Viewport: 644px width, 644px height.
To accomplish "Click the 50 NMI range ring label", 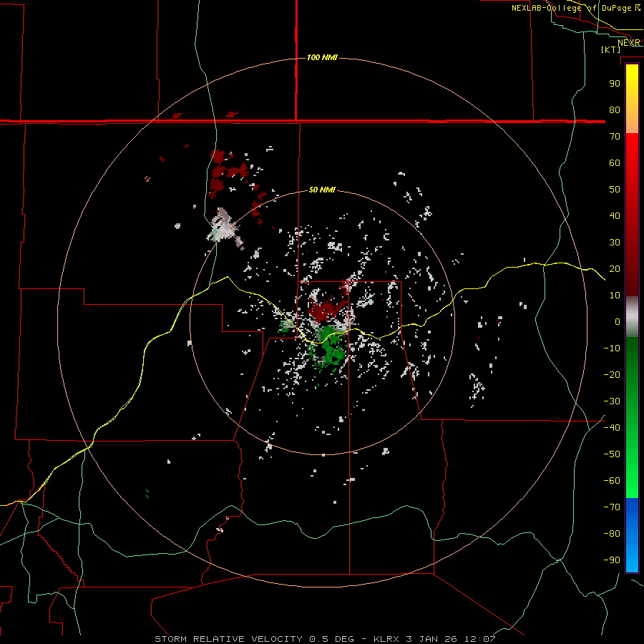I will point(322,190).
